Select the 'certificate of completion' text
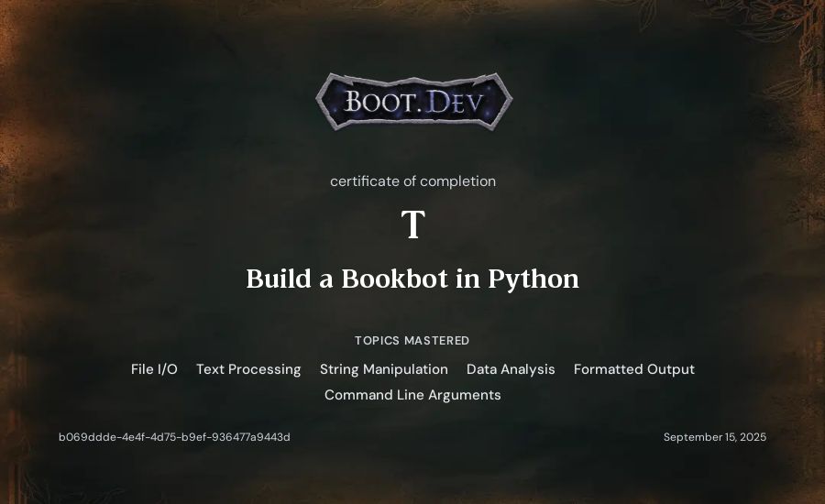Screen dimensions: 825x504 (x=413, y=181)
